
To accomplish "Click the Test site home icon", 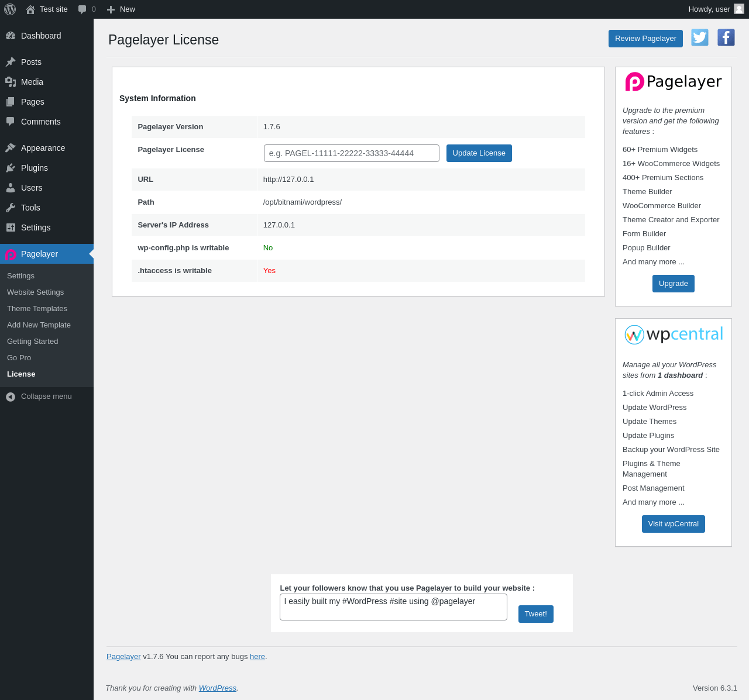I will 30,9.
